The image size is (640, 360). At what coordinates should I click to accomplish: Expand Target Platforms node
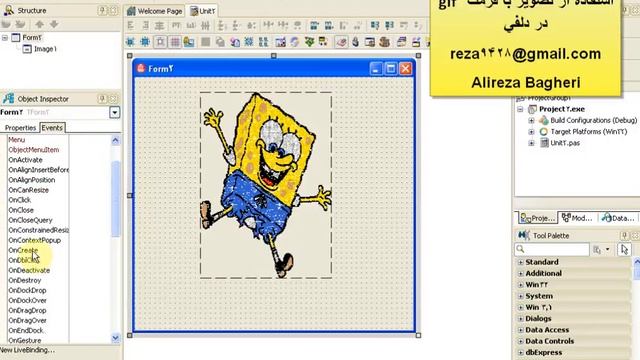pos(531,132)
